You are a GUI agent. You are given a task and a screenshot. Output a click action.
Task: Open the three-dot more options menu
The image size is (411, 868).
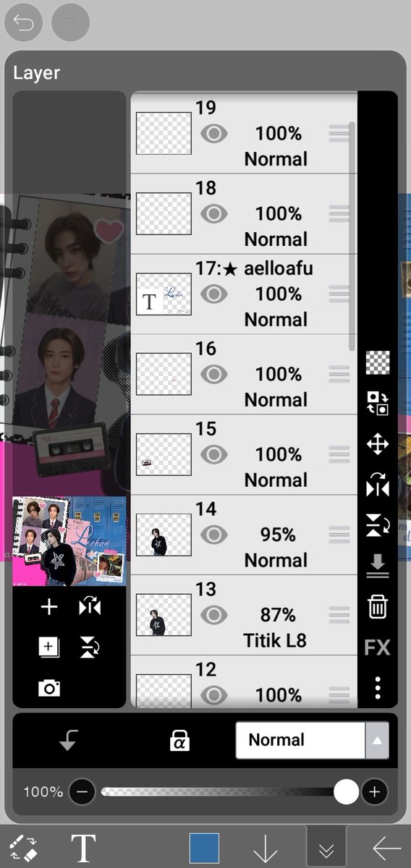click(x=378, y=687)
